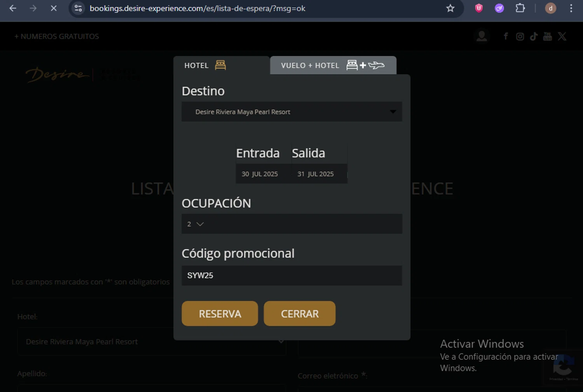Click the OCUPACIÓN label
Screen dimensions: 583x392
tap(216, 203)
